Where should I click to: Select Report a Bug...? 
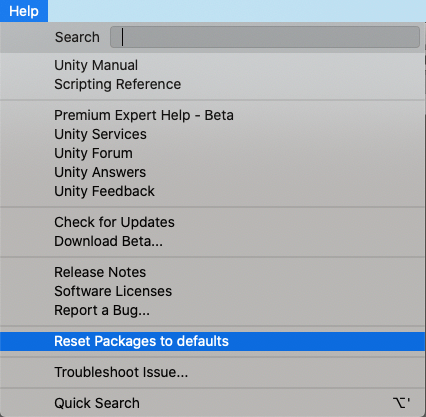213,310
